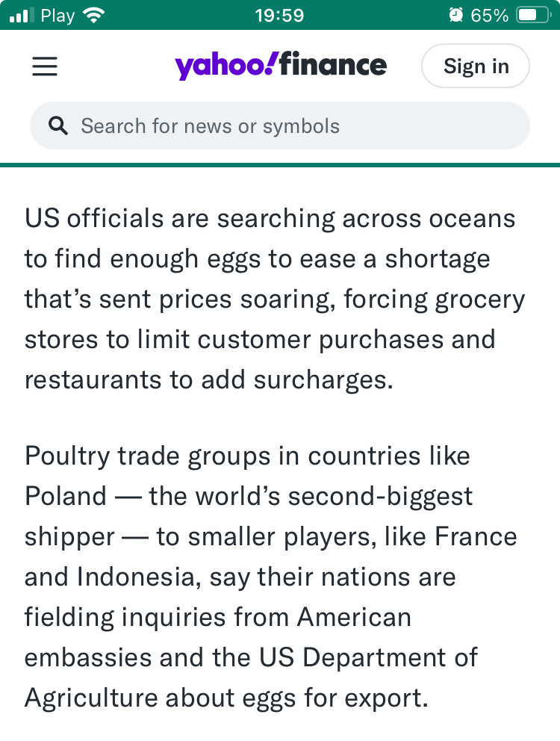Viewport: 560px width, 741px height.
Task: Tap the Wi-Fi status icon
Action: (93, 15)
